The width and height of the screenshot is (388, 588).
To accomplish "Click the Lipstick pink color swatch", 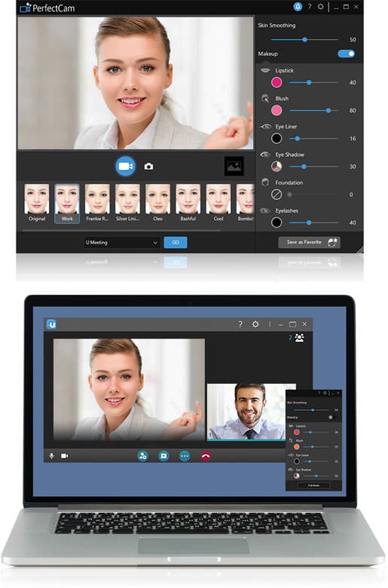I will coord(276,82).
